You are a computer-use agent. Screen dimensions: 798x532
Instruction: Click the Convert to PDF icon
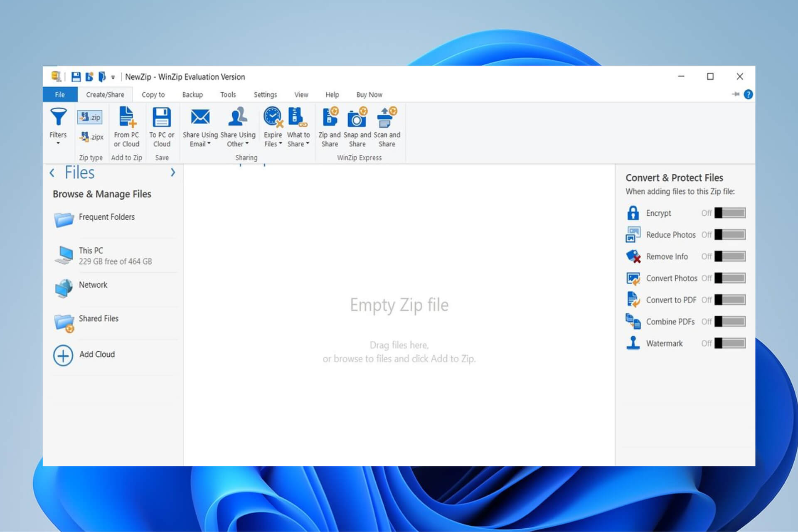point(633,300)
